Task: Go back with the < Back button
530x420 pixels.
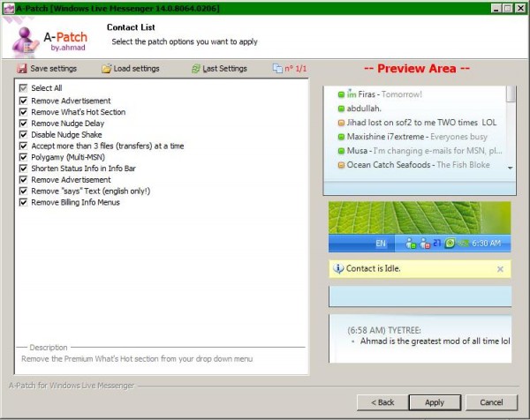Action: coord(382,402)
